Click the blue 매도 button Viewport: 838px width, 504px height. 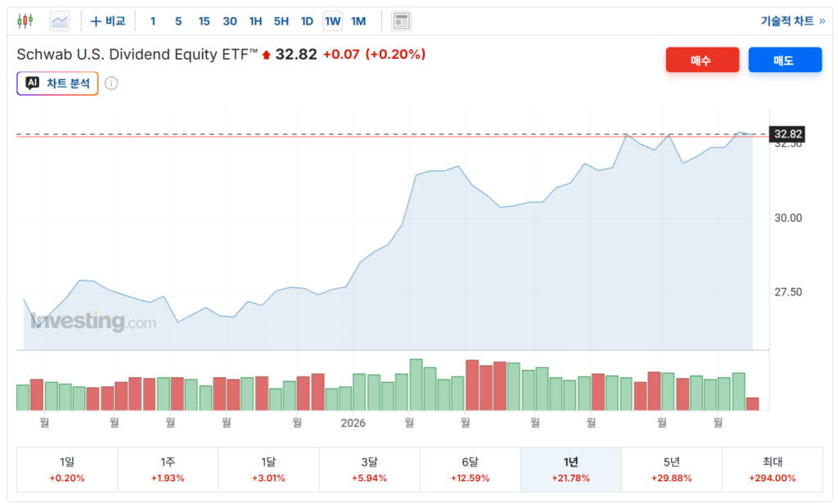785,60
